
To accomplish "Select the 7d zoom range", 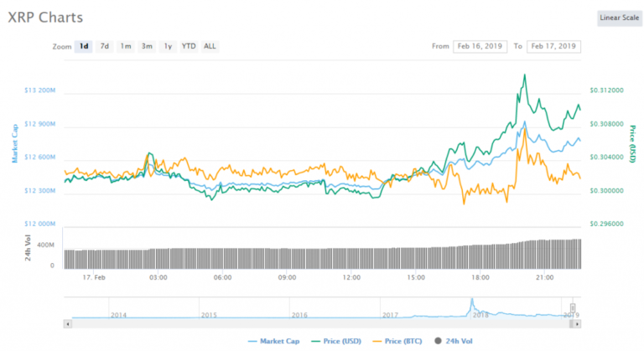I will click(105, 46).
